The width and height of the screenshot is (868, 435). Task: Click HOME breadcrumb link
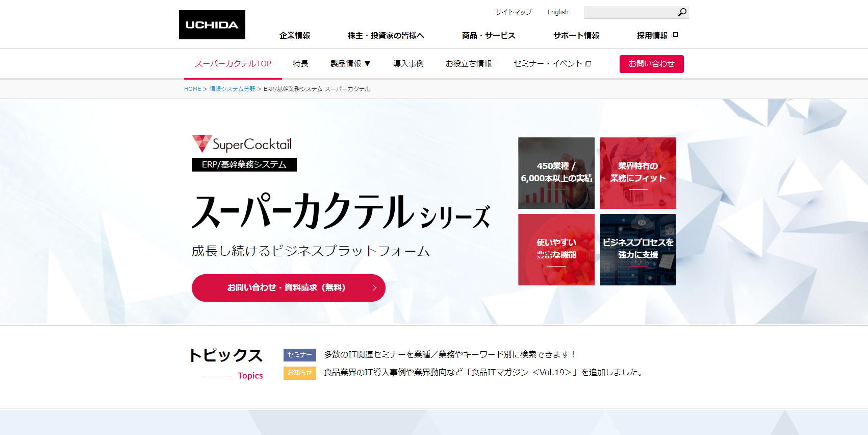click(193, 89)
